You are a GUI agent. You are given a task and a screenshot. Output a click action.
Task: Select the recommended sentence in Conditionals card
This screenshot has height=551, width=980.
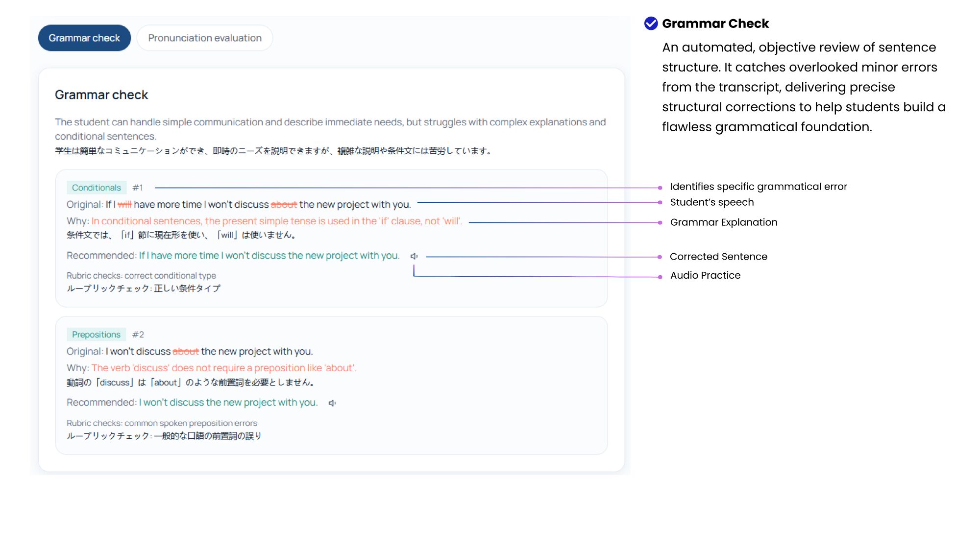[x=269, y=256]
